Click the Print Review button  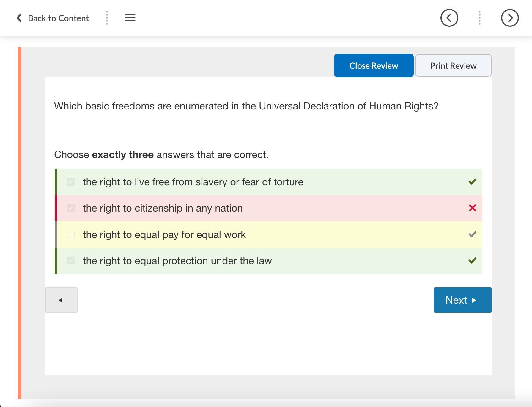coord(453,65)
